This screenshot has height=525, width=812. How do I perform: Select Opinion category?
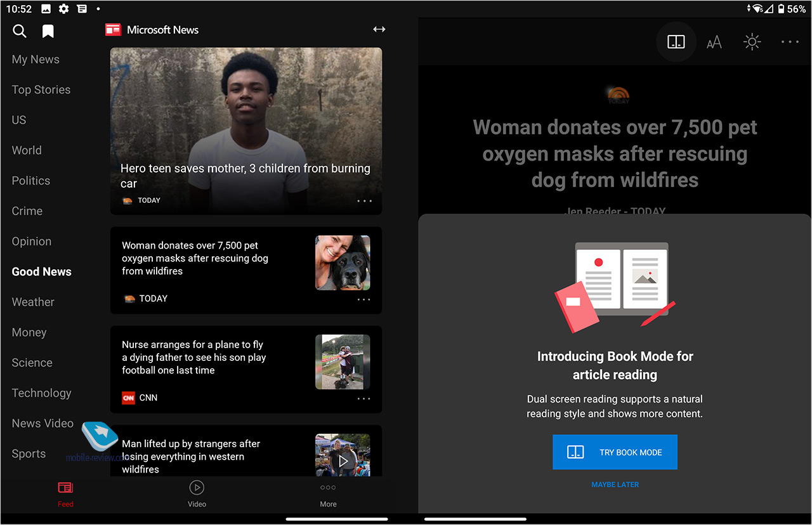(x=32, y=242)
